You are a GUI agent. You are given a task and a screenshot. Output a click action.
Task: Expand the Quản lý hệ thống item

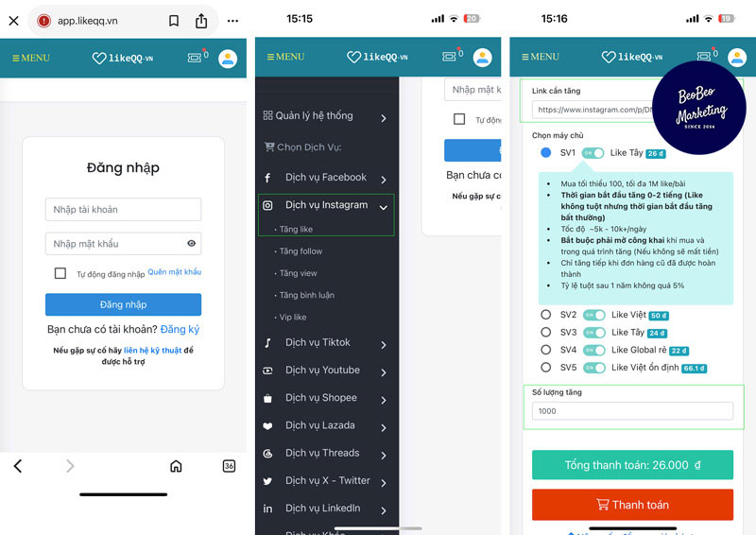[383, 118]
